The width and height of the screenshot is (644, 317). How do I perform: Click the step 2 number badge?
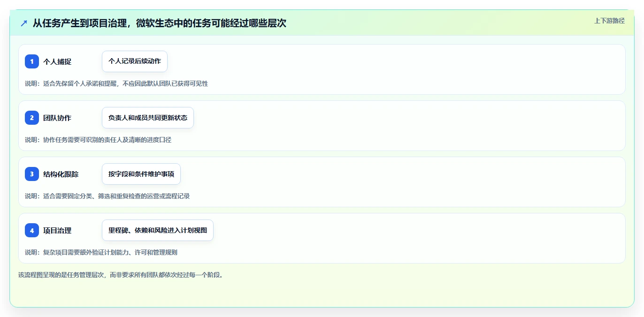point(32,118)
